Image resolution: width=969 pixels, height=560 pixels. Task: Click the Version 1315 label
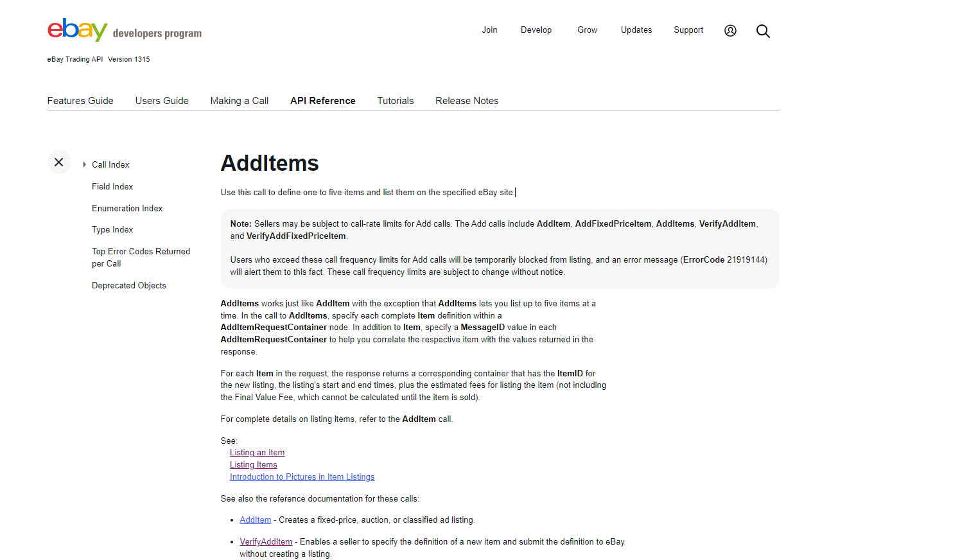[129, 59]
